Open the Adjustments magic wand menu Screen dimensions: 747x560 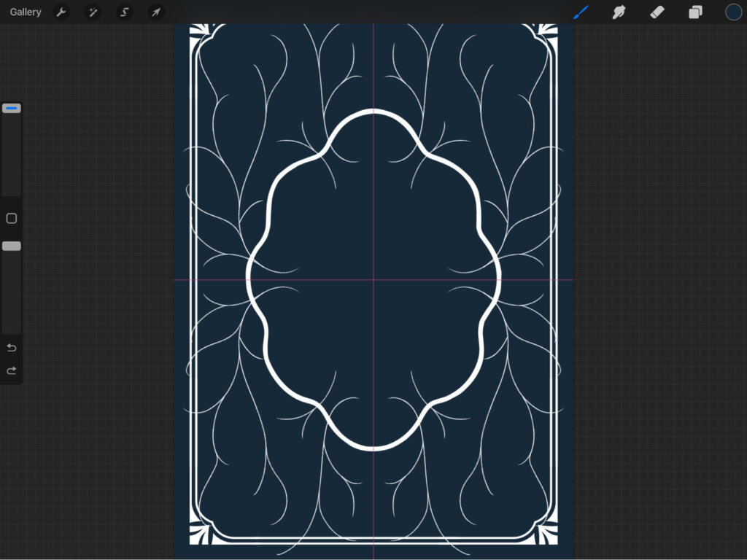coord(93,12)
